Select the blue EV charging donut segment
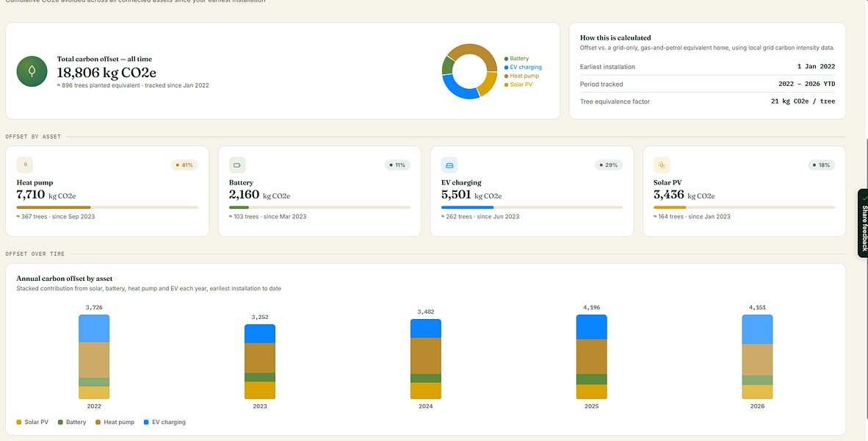The width and height of the screenshot is (868, 441). (458, 89)
